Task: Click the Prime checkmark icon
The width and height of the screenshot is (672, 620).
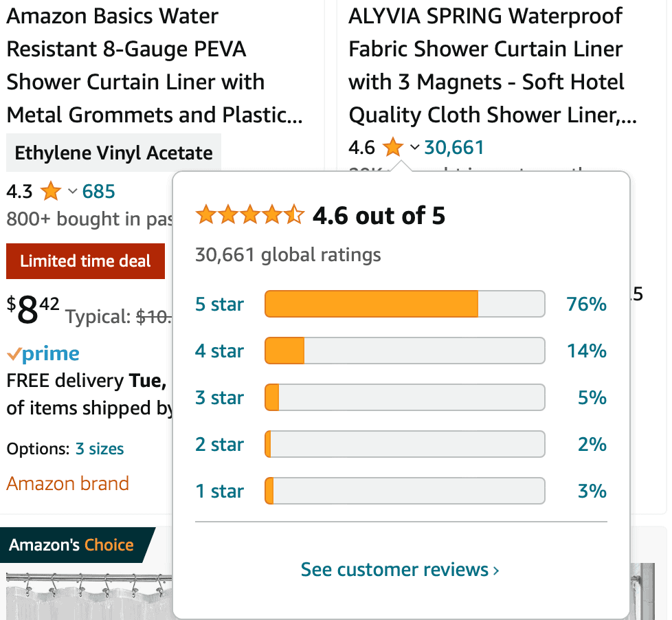Action: tap(15, 353)
